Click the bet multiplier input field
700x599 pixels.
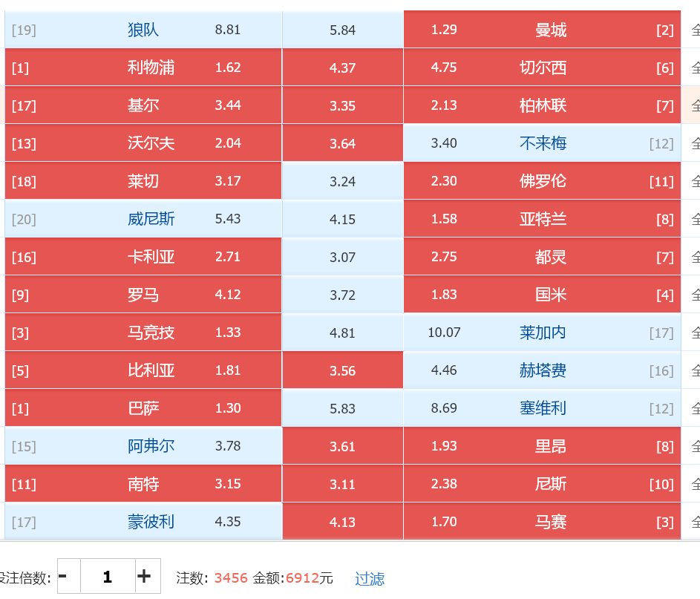[x=108, y=576]
